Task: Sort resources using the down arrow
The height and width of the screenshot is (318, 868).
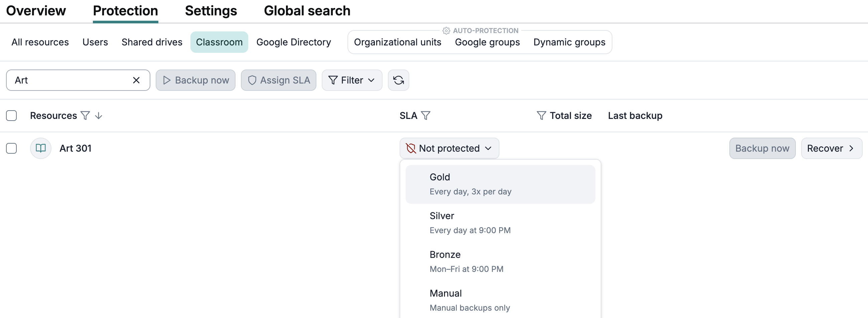Action: coord(98,116)
